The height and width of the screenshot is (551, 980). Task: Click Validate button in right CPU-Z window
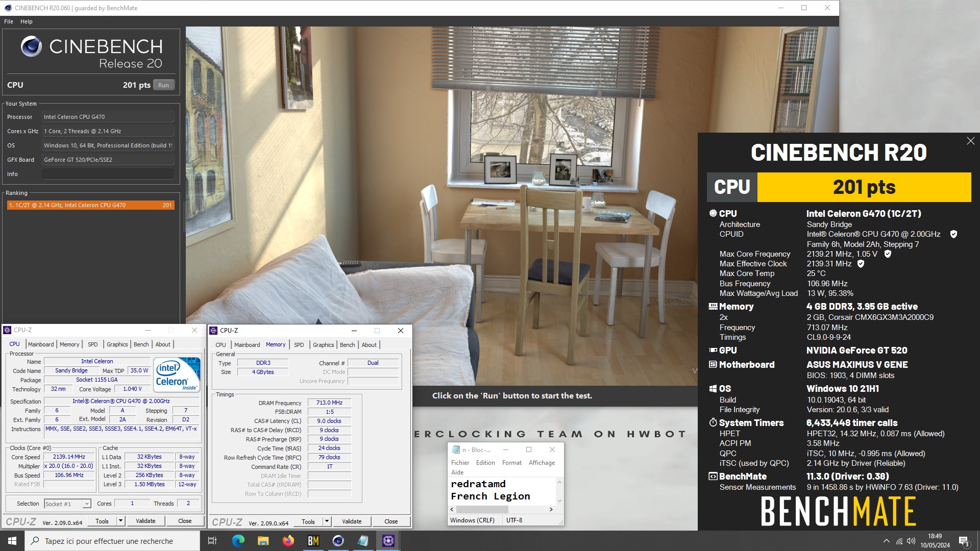click(x=352, y=521)
